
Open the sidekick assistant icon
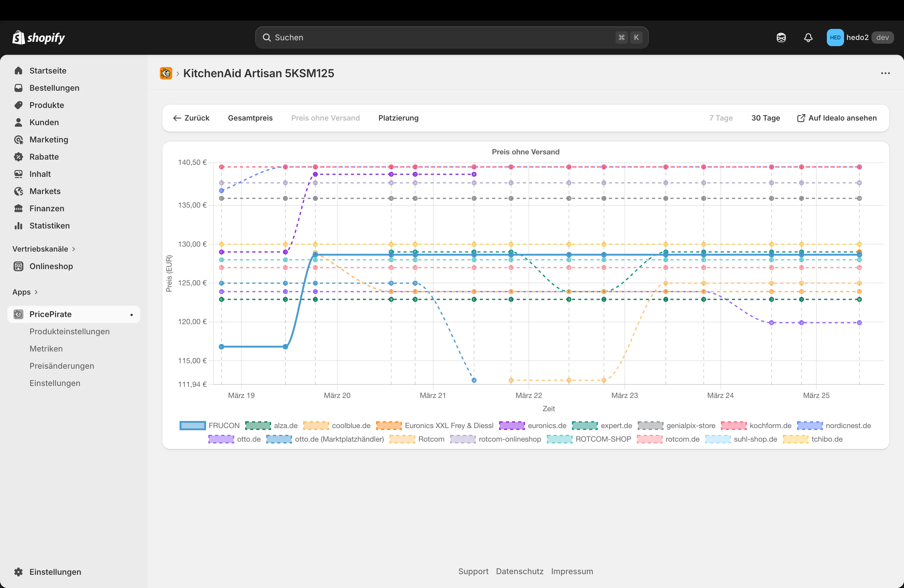click(781, 38)
